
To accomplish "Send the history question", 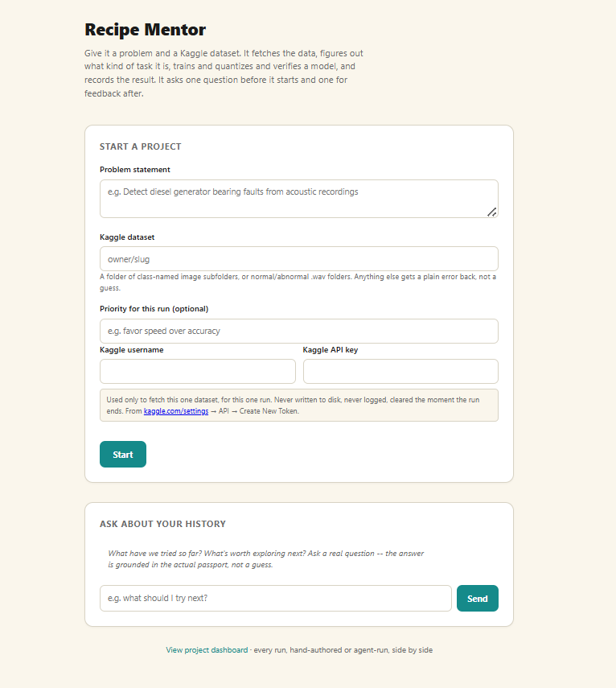I will point(478,598).
